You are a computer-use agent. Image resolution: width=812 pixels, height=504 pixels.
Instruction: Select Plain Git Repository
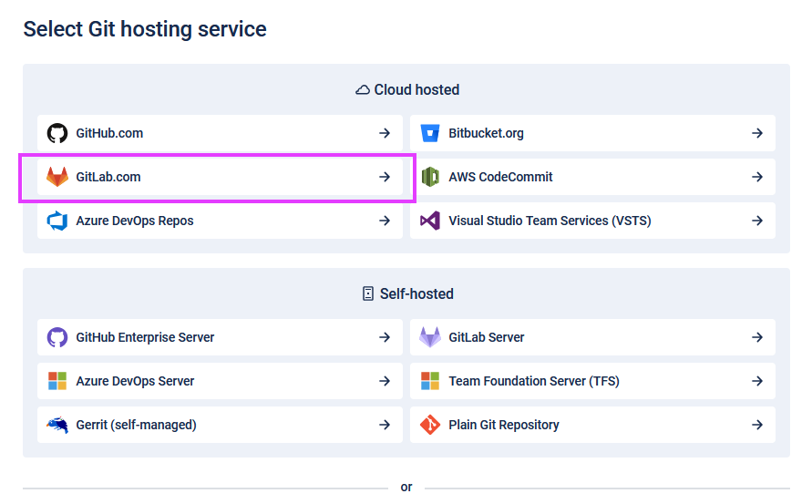pos(592,425)
